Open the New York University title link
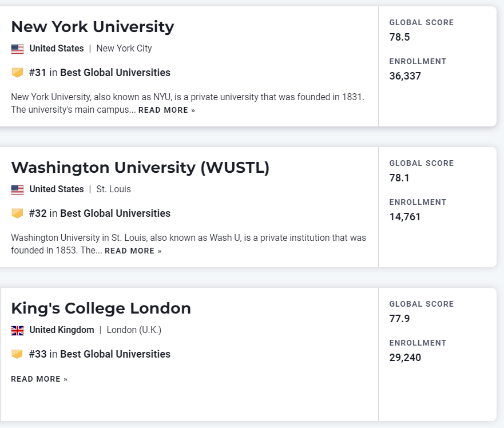Viewport: 504px width, 428px height. [x=92, y=27]
